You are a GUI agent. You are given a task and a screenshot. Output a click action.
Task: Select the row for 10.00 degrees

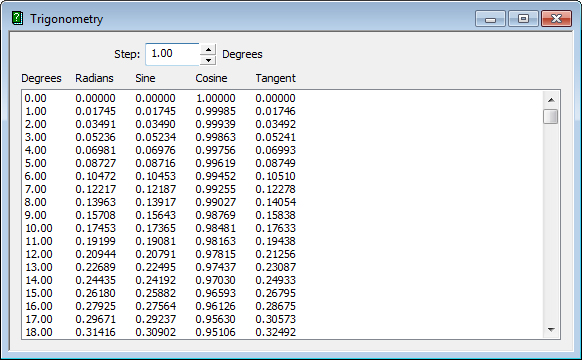[x=282, y=228]
